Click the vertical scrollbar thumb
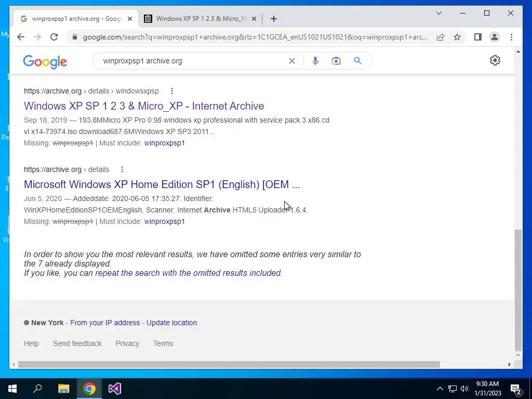The image size is (532, 399). [x=518, y=290]
